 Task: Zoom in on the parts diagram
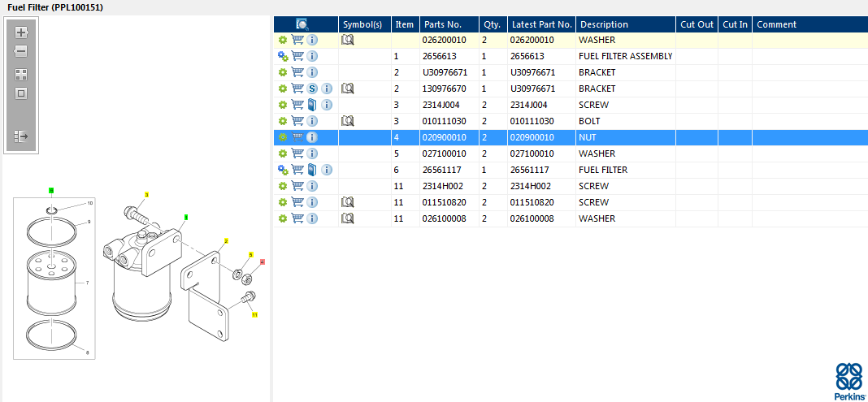(x=21, y=32)
